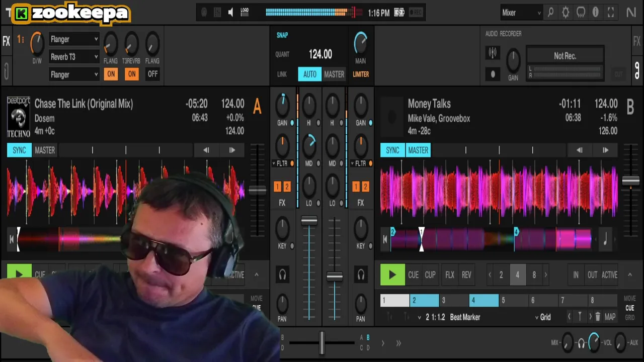Click the Native Instruments logo

[x=631, y=13]
